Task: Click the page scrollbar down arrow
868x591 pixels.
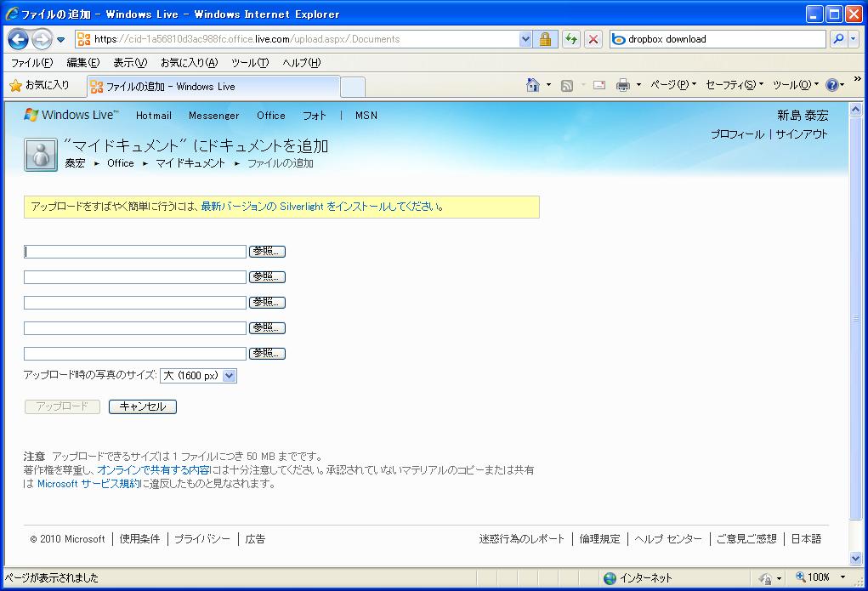Action: click(x=856, y=559)
